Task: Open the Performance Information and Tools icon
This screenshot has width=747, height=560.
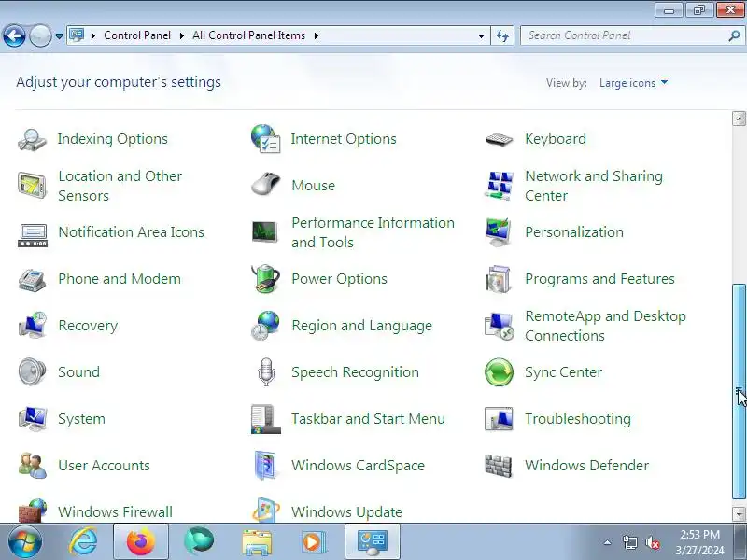Action: click(265, 231)
